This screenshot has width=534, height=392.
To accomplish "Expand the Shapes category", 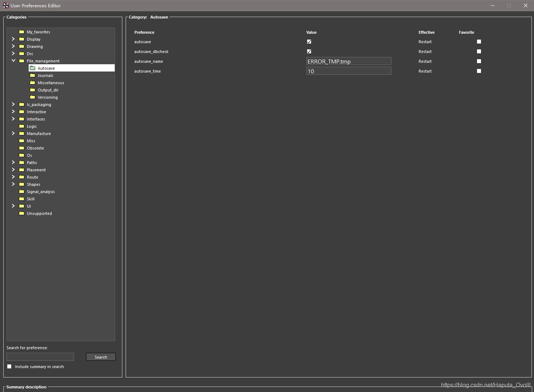I will pyautogui.click(x=13, y=184).
